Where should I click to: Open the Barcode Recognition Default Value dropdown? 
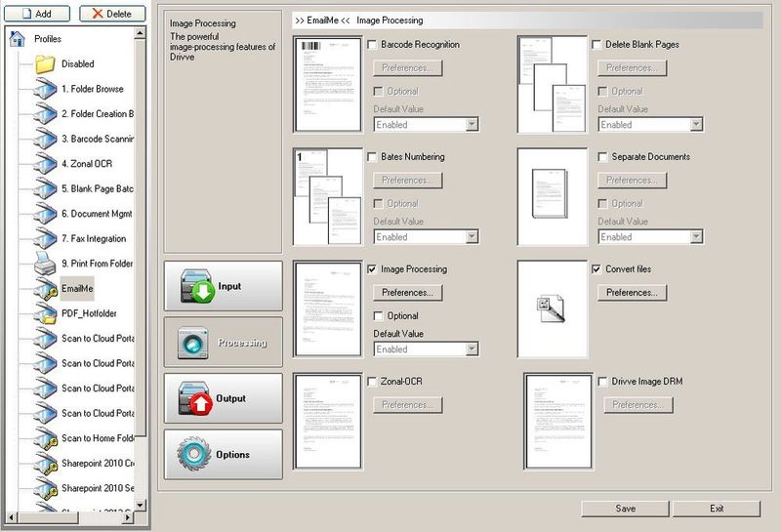point(427,125)
